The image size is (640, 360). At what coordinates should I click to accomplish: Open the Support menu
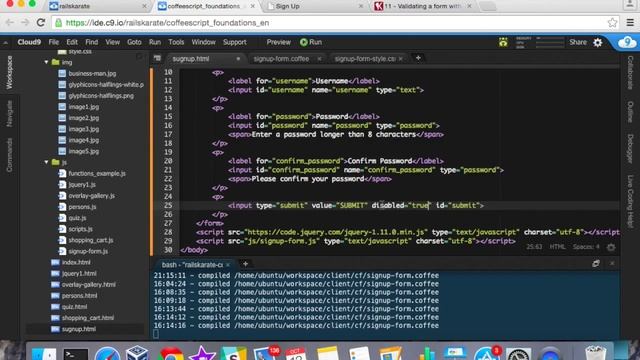tap(235, 42)
